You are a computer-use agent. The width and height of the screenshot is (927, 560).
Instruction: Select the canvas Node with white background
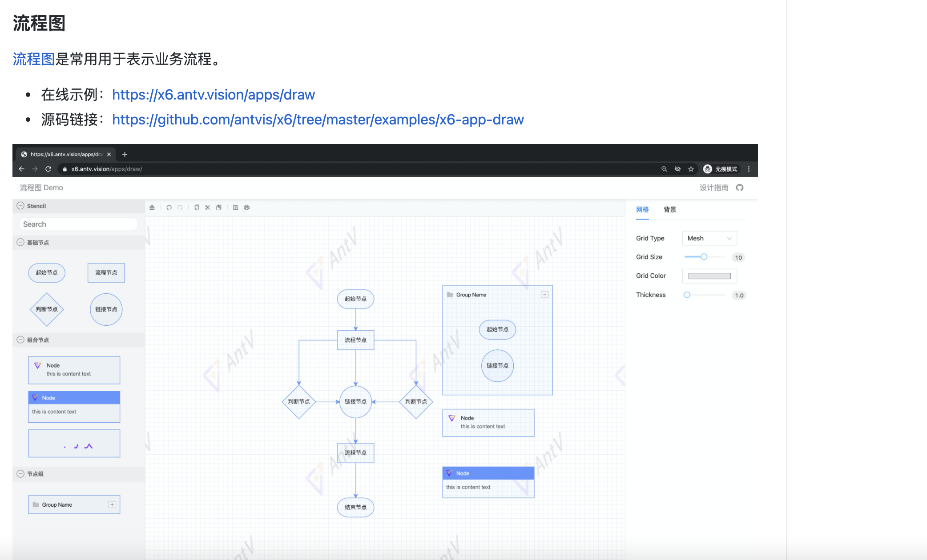(488, 423)
